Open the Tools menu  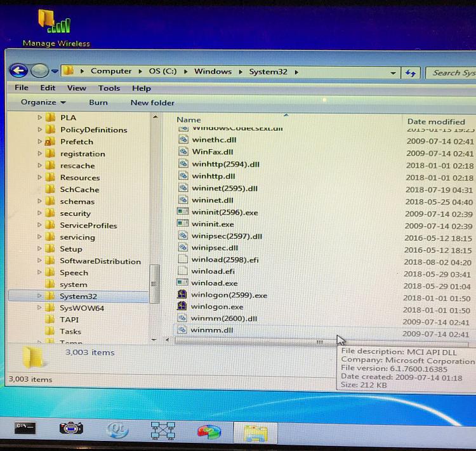pyautogui.click(x=109, y=88)
